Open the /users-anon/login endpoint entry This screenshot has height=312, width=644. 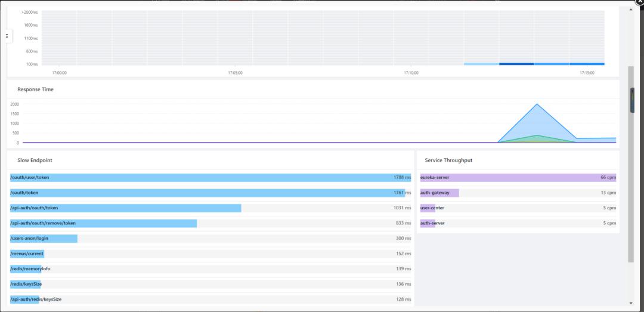44,239
